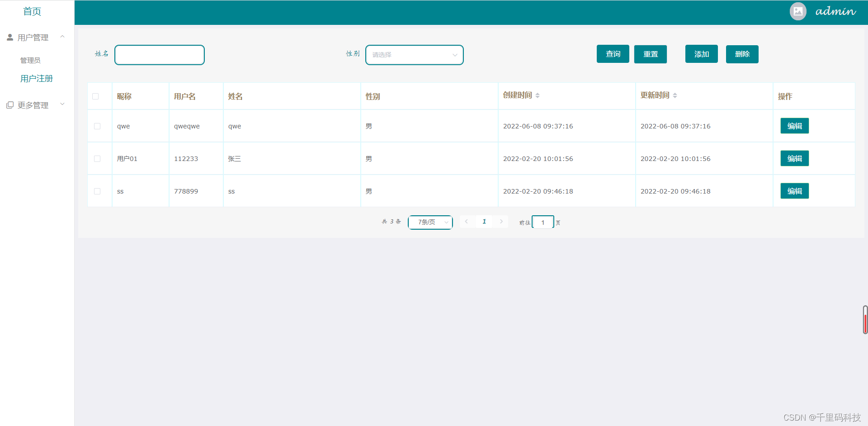Click the username cell qweqwe
The height and width of the screenshot is (426, 868).
click(187, 126)
